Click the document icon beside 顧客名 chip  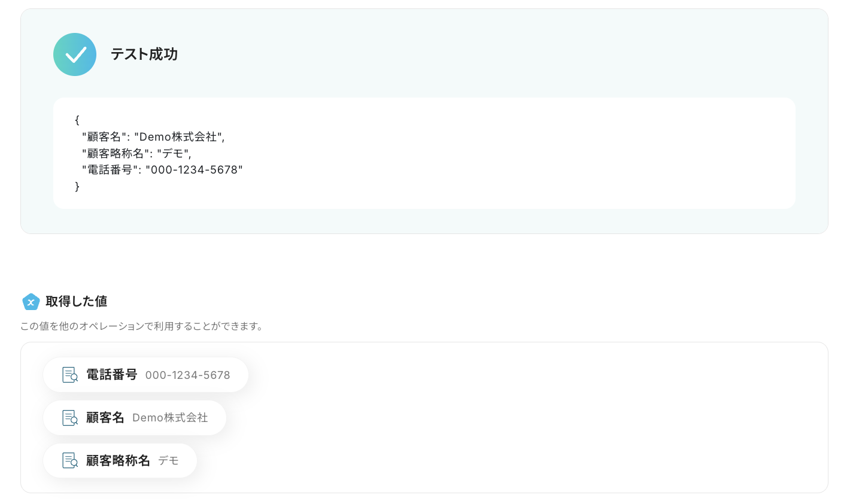coord(70,418)
